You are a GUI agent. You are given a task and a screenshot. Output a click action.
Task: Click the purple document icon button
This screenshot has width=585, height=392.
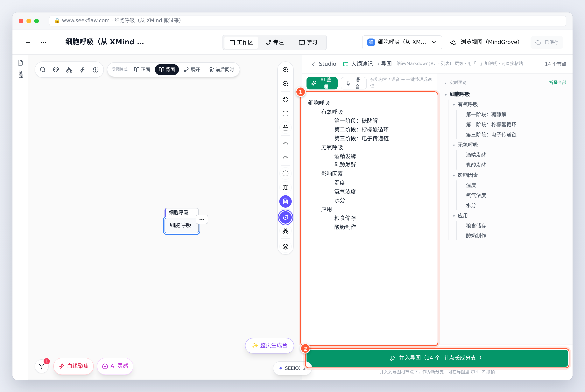[x=285, y=201]
